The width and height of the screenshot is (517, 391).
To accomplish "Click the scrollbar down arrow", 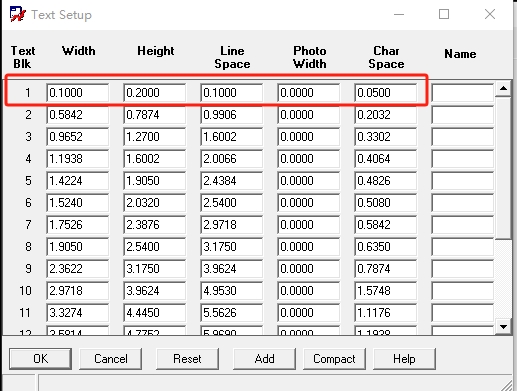I will (x=503, y=327).
